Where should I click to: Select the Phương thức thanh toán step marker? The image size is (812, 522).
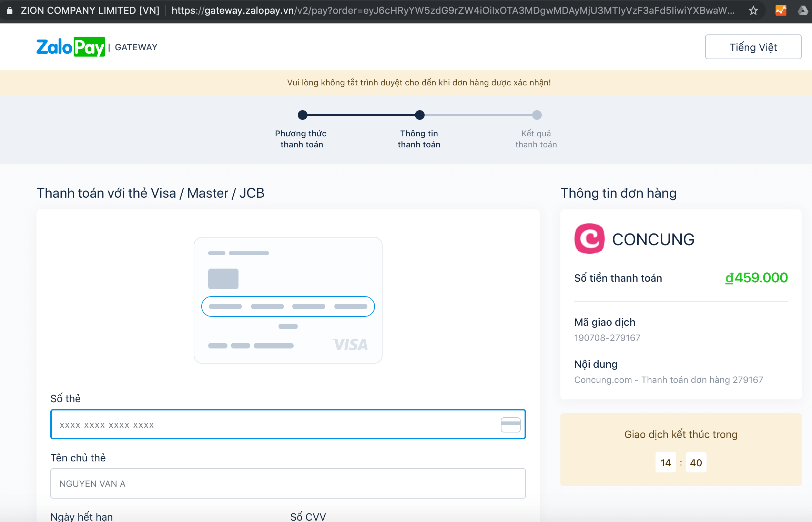[303, 115]
